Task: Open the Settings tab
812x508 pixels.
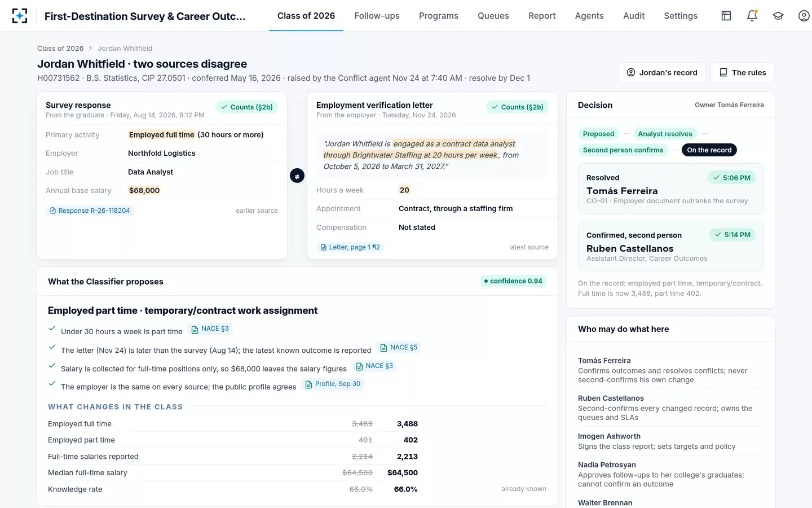Action: click(x=681, y=16)
